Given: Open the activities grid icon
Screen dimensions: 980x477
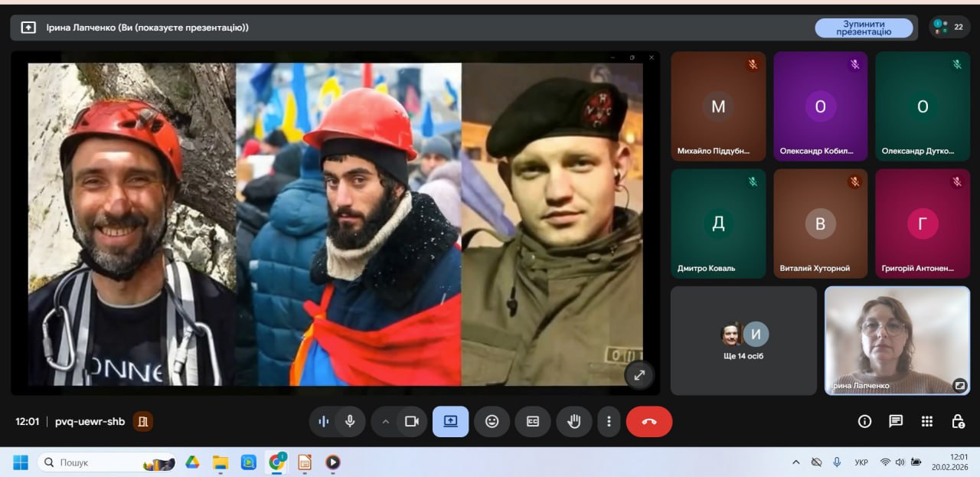Looking at the screenshot, I should point(926,421).
